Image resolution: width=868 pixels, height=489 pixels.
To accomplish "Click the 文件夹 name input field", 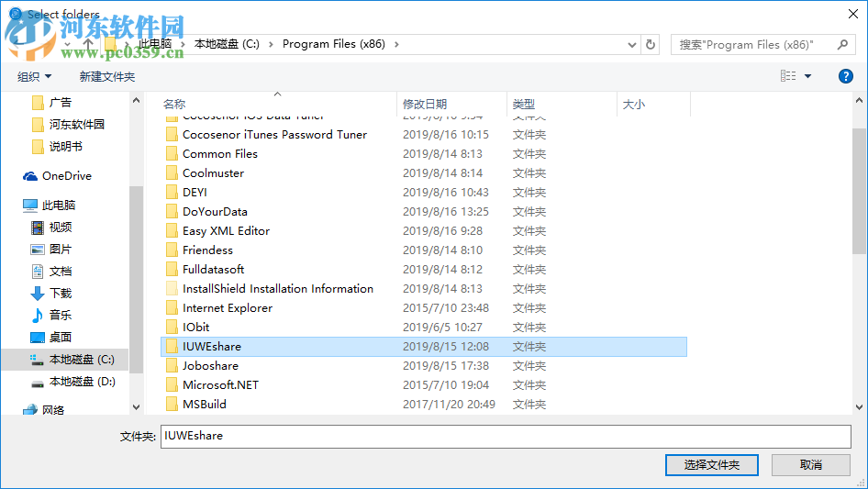I will 506,437.
